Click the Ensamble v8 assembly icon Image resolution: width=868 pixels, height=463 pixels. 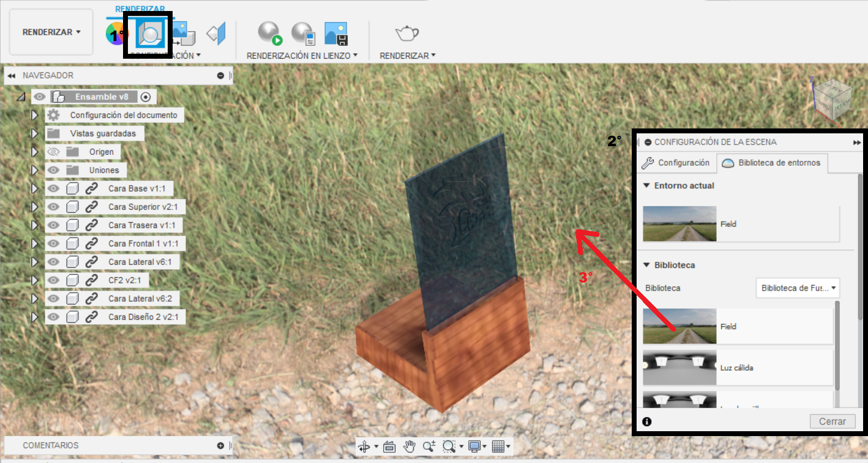(58, 97)
